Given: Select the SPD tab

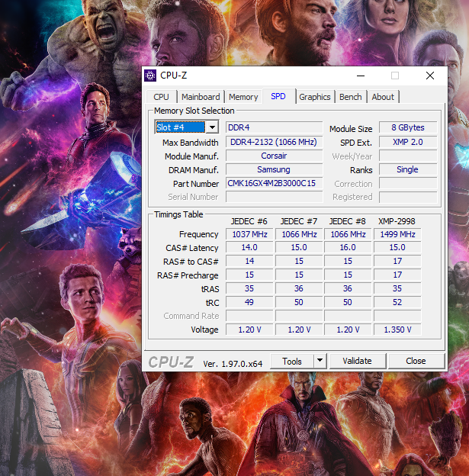Looking at the screenshot, I should click(278, 96).
